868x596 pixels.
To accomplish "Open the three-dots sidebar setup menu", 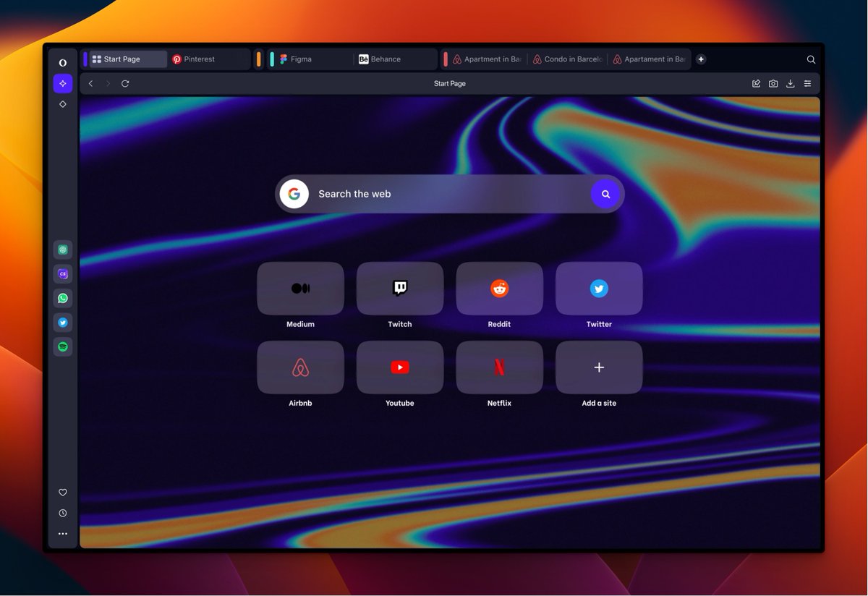I will [x=63, y=534].
